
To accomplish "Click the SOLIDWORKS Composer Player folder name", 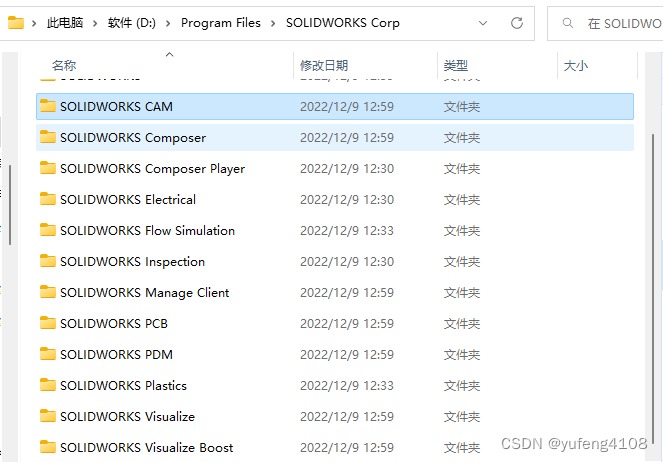I will 152,169.
